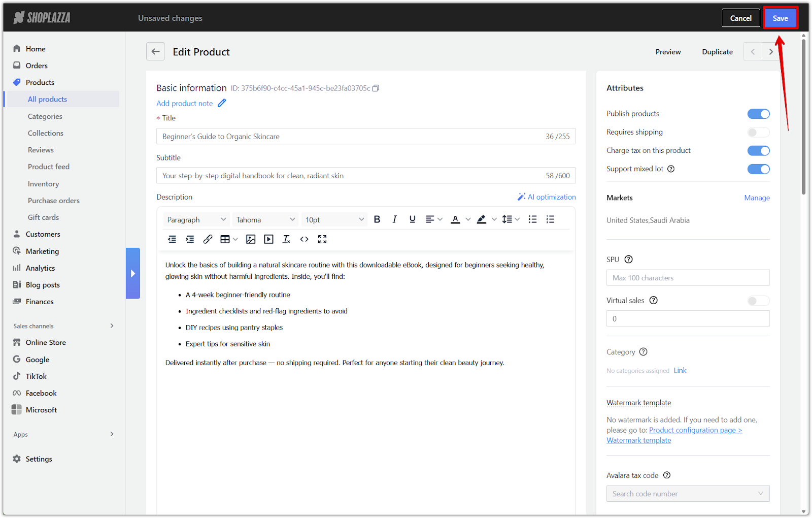Click the Preview button

[x=668, y=52]
